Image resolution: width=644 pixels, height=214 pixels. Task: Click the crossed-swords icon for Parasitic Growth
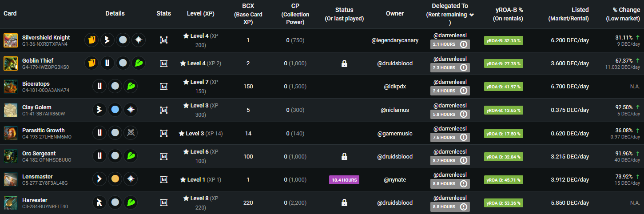click(x=130, y=133)
